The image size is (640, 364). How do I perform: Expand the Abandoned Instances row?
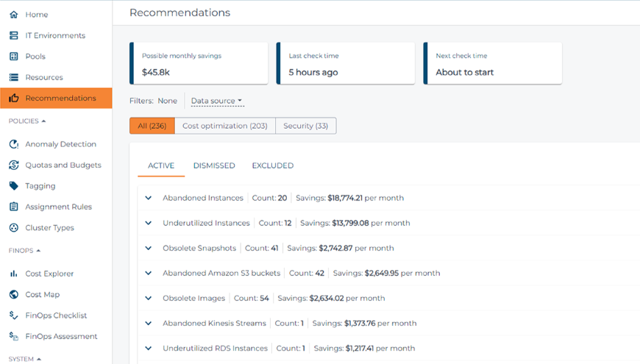(x=149, y=198)
